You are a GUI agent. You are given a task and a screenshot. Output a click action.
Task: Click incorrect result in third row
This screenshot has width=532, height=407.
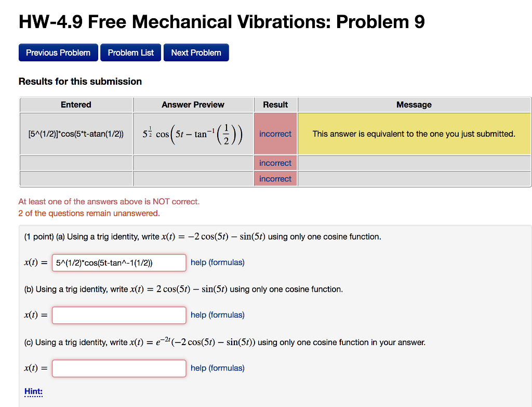(x=275, y=178)
